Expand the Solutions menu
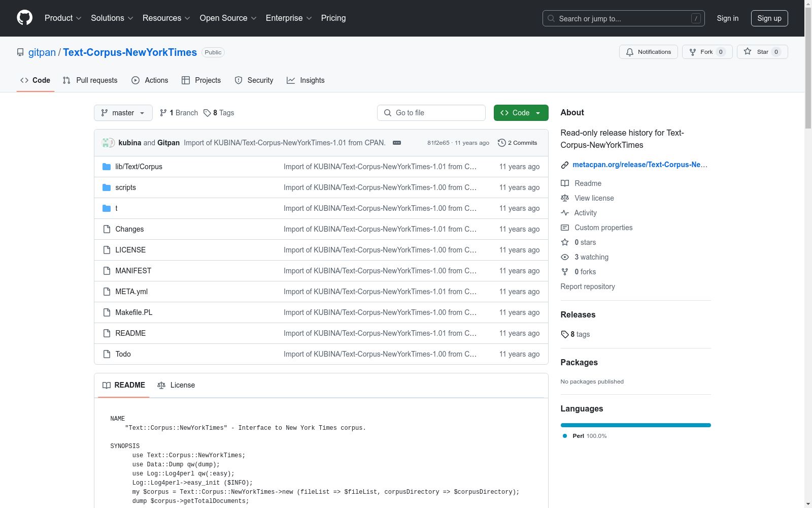Image resolution: width=812 pixels, height=508 pixels. pyautogui.click(x=112, y=18)
